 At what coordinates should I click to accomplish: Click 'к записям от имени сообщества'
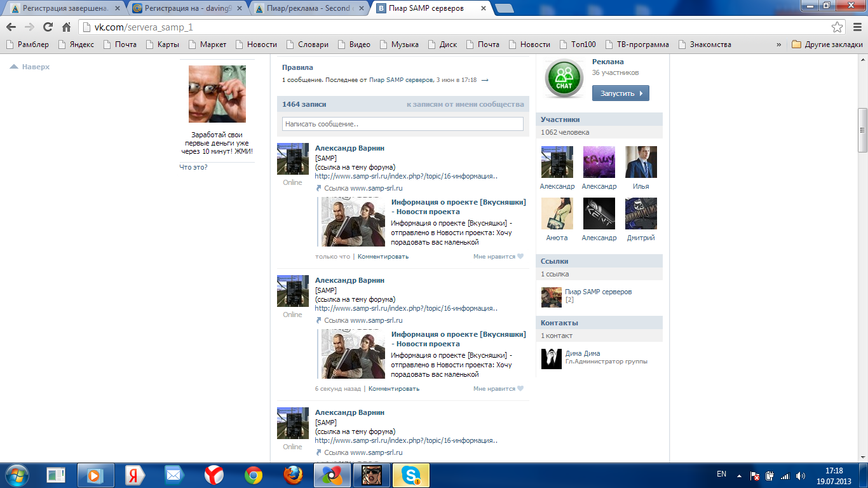[x=465, y=104]
